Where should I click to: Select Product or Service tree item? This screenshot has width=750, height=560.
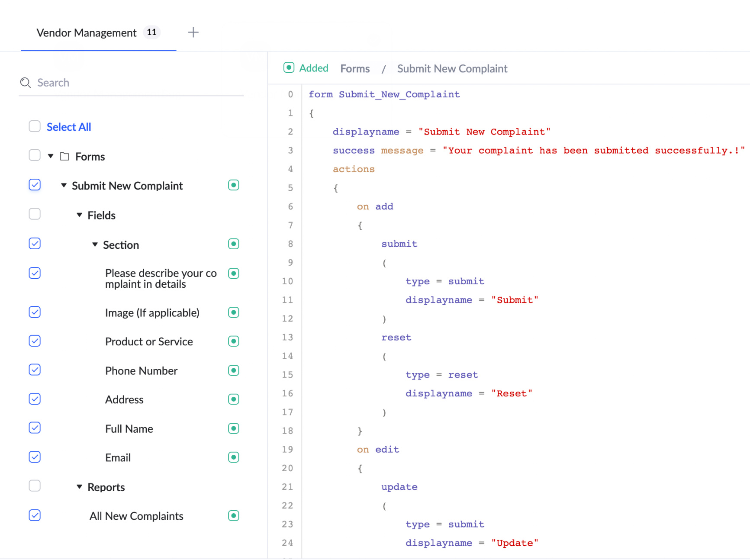(x=149, y=342)
